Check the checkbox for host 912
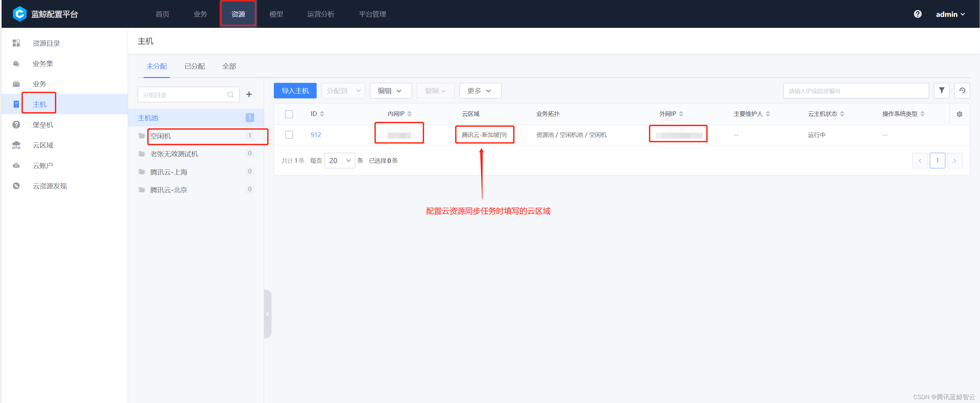This screenshot has width=980, height=403. (289, 134)
